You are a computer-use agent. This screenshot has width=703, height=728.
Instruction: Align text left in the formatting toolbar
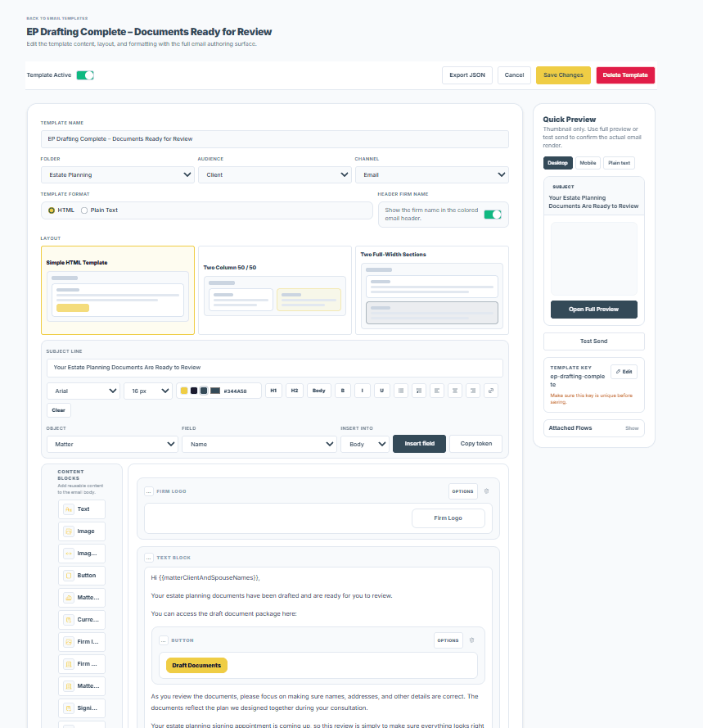[437, 391]
